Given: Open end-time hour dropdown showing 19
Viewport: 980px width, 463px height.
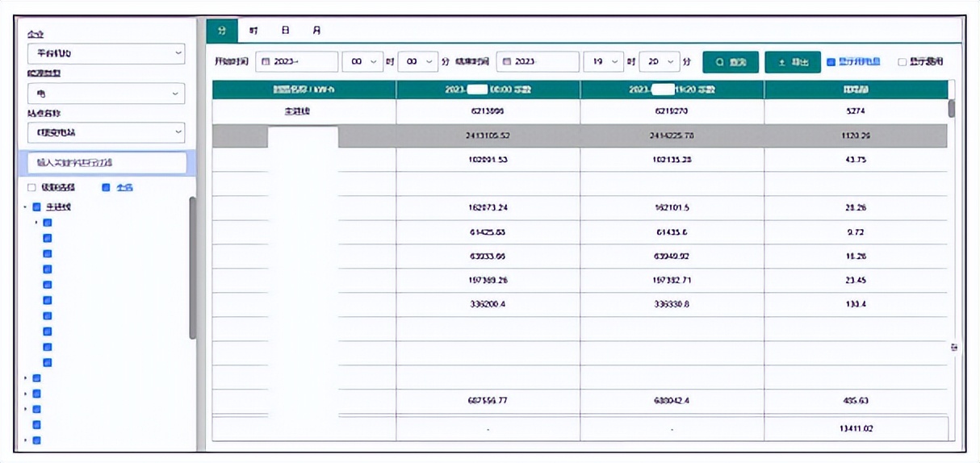Looking at the screenshot, I should 603,62.
